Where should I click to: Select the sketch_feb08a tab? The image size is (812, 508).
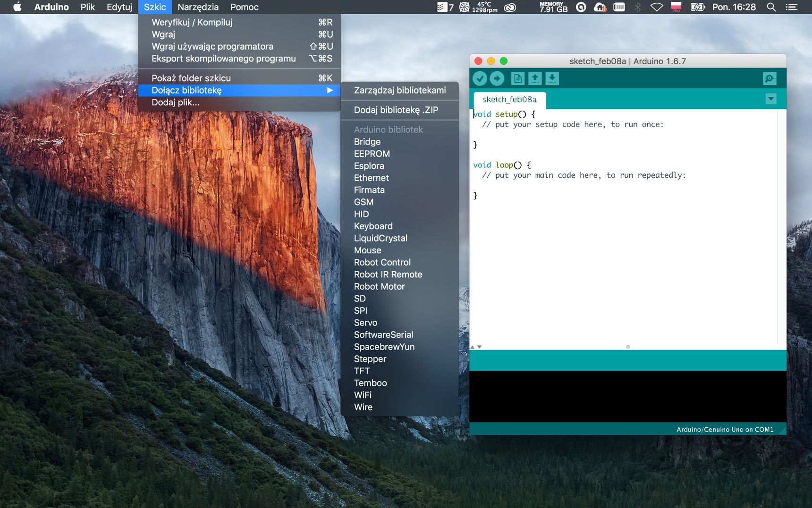(x=510, y=100)
